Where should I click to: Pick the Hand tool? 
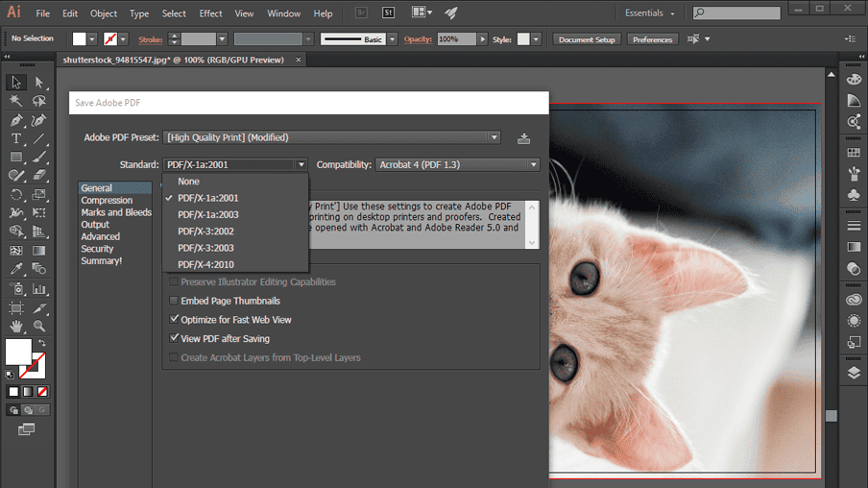pyautogui.click(x=16, y=327)
